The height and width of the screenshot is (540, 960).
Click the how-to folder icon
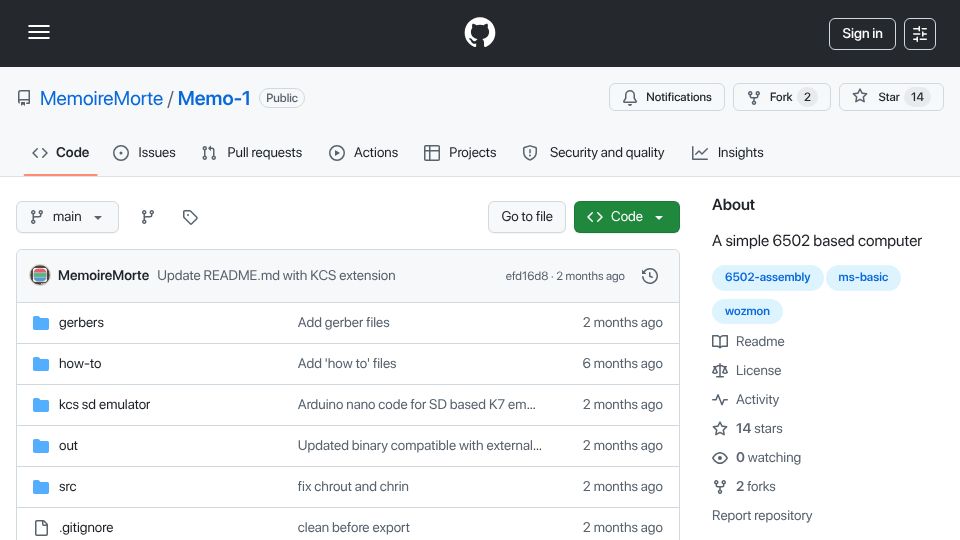41,364
